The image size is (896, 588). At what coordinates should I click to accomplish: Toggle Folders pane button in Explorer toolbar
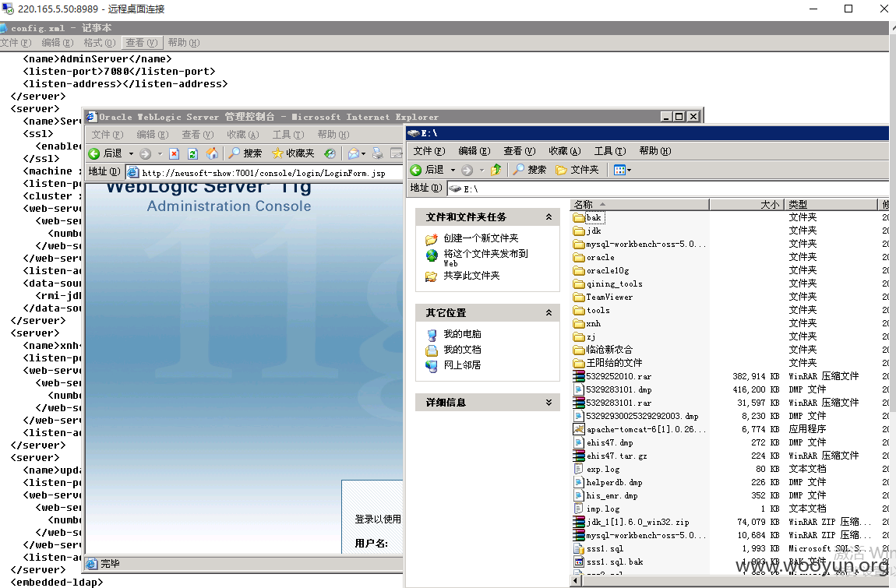click(x=577, y=170)
